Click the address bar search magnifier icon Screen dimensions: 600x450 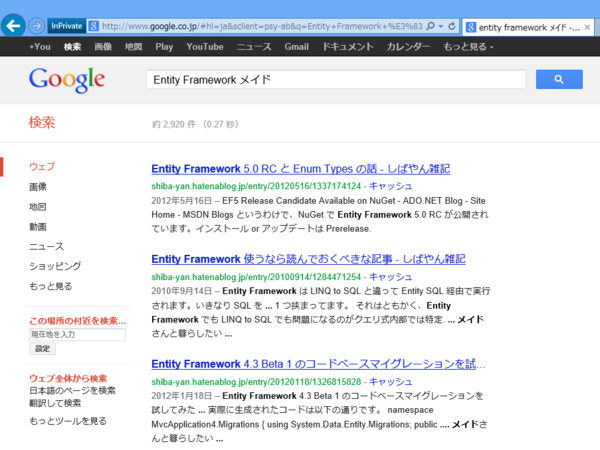(430, 26)
